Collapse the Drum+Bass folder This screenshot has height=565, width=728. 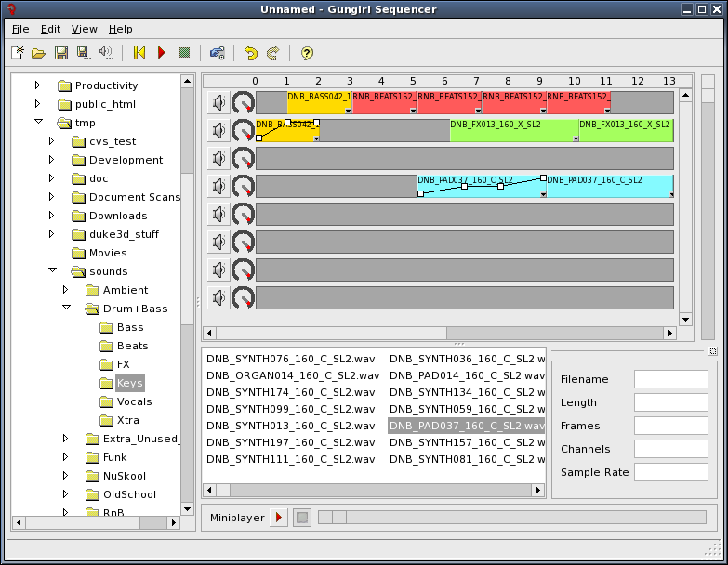pyautogui.click(x=66, y=309)
